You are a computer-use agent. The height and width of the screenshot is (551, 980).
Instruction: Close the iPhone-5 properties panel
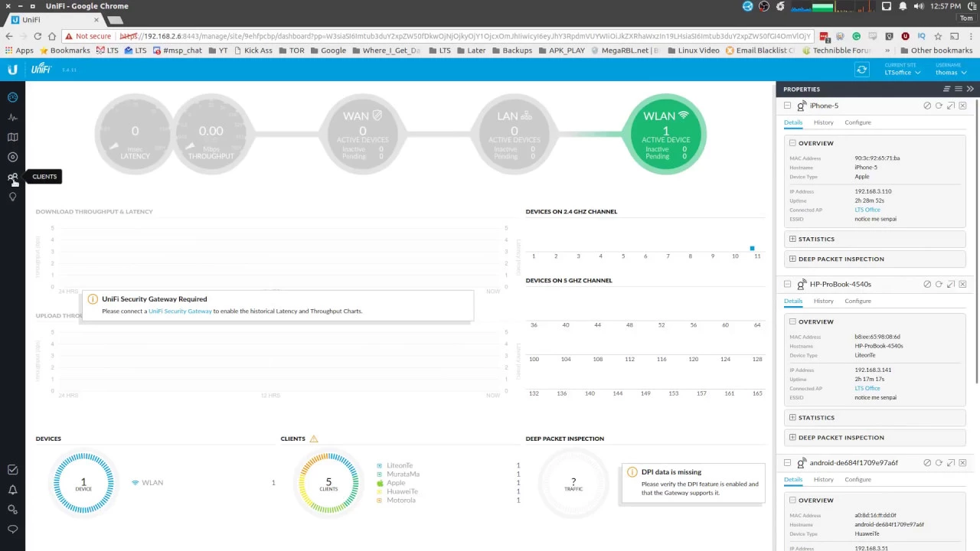click(962, 106)
